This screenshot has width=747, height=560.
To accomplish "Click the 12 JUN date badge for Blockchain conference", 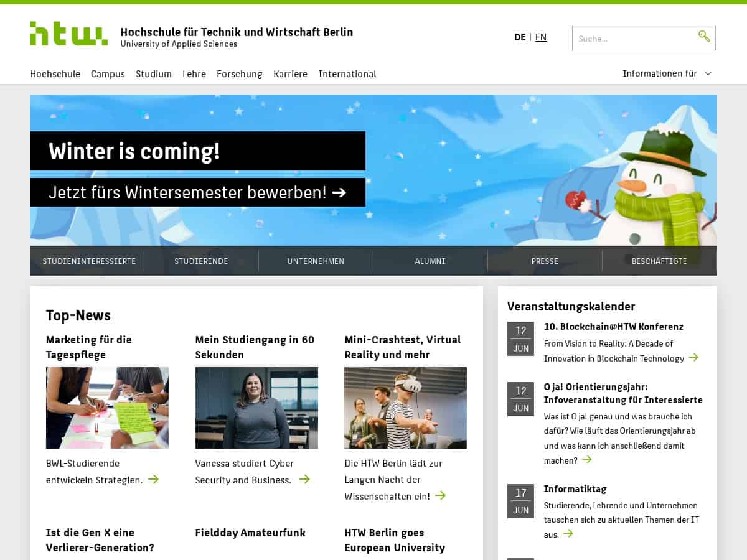I will [x=520, y=339].
